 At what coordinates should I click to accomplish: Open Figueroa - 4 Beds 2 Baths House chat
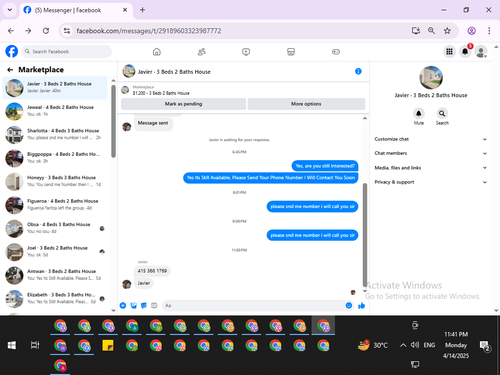(55, 205)
